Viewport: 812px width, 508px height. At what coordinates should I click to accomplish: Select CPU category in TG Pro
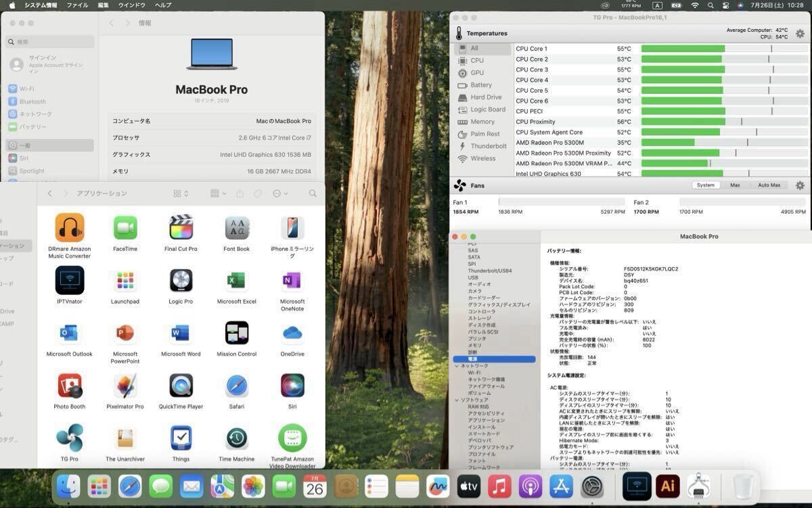(x=483, y=60)
